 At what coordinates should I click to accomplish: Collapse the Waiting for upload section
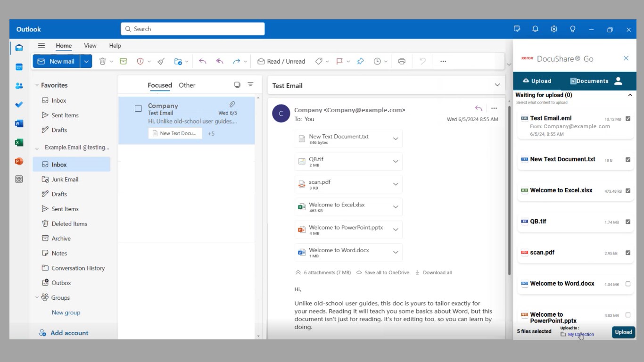[x=630, y=95]
